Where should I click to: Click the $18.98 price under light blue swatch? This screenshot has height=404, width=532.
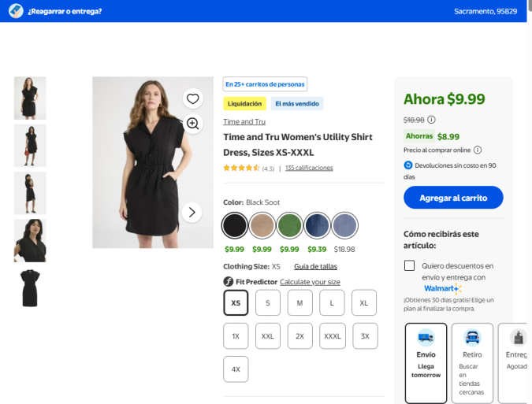click(x=344, y=250)
